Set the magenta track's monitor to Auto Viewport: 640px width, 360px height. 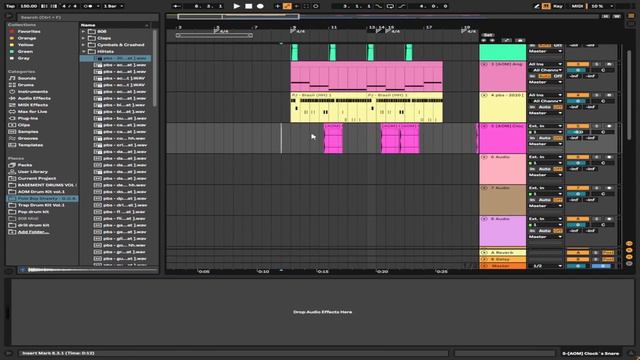pyautogui.click(x=544, y=138)
